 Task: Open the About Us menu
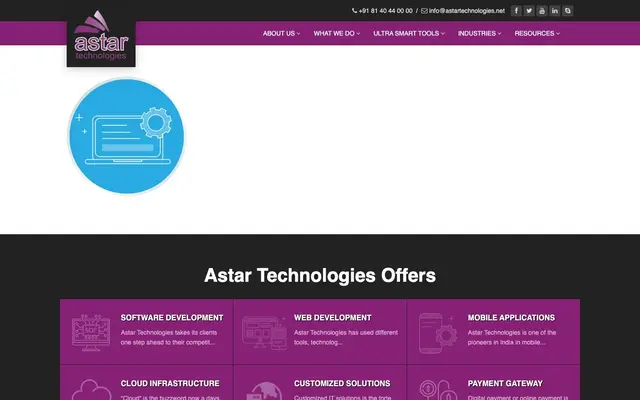[x=281, y=33]
